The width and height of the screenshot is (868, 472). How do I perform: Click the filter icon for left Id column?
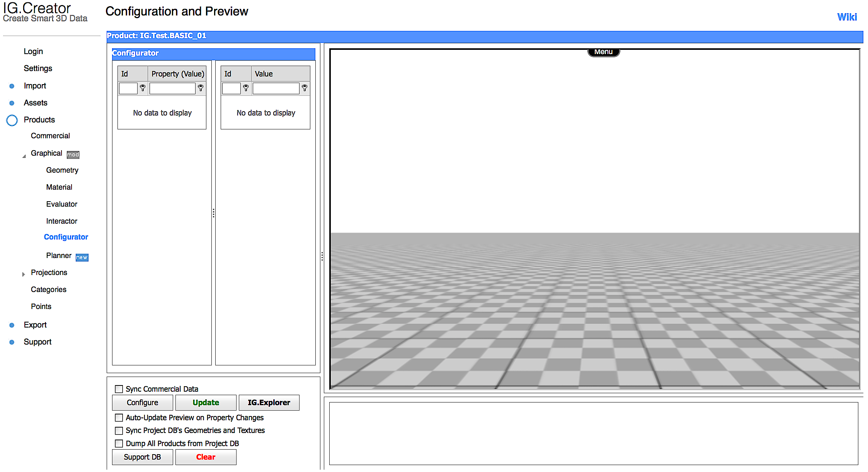143,88
